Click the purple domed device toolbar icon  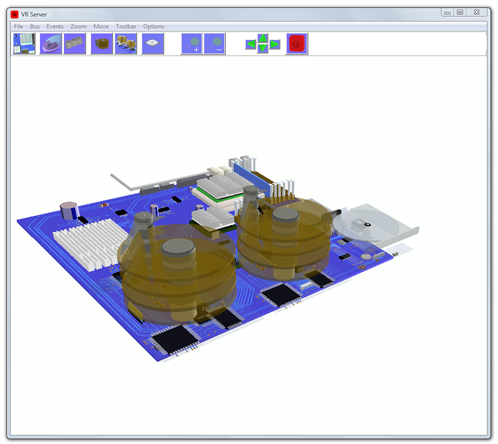[x=51, y=43]
